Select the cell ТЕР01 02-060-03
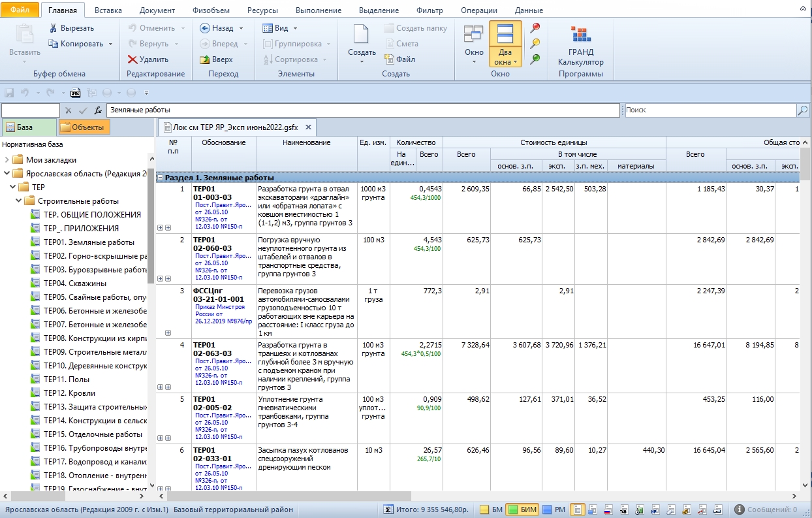812x518 pixels. [x=224, y=259]
